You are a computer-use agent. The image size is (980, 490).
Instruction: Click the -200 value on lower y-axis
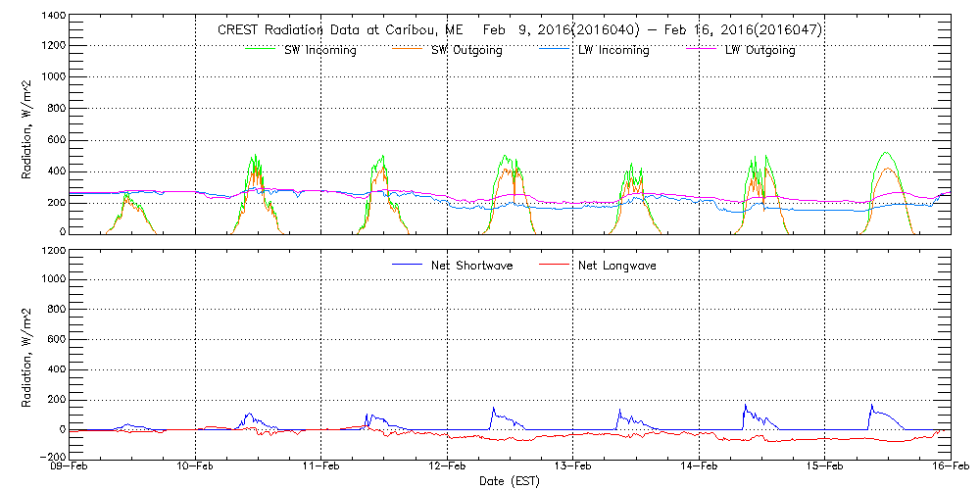[53, 458]
